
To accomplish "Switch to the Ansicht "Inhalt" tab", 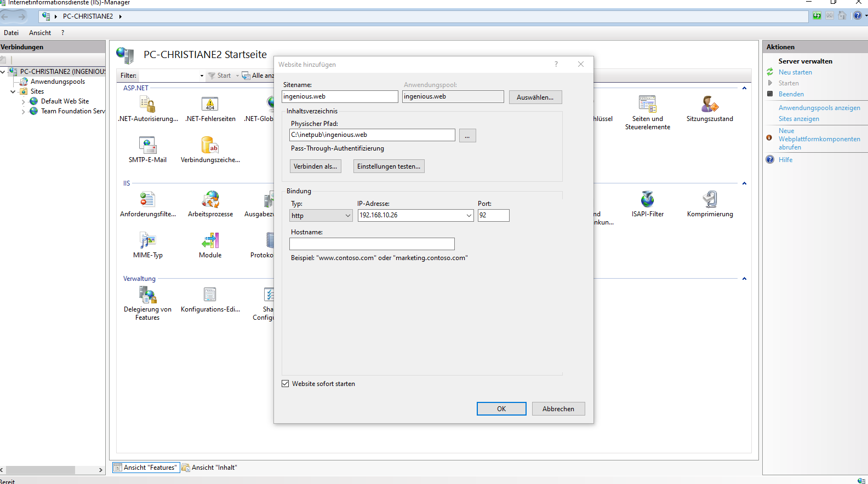I will 210,468.
